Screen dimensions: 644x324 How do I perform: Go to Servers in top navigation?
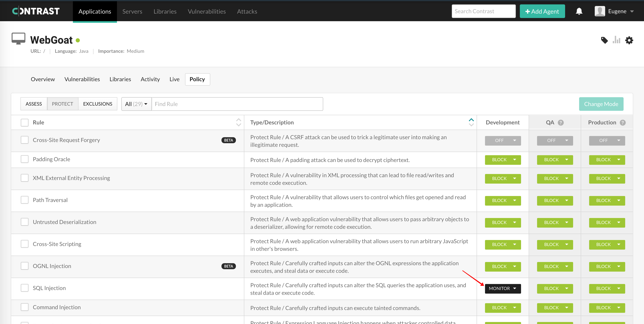[x=132, y=11]
